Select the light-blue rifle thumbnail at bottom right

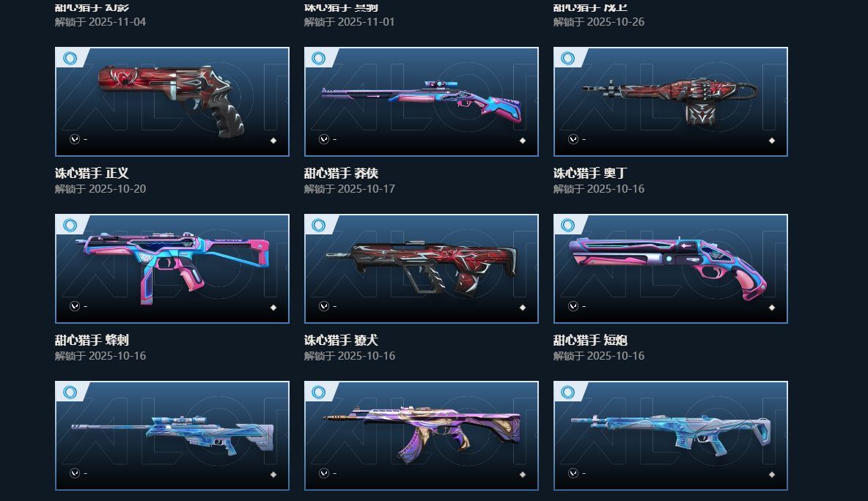(670, 436)
